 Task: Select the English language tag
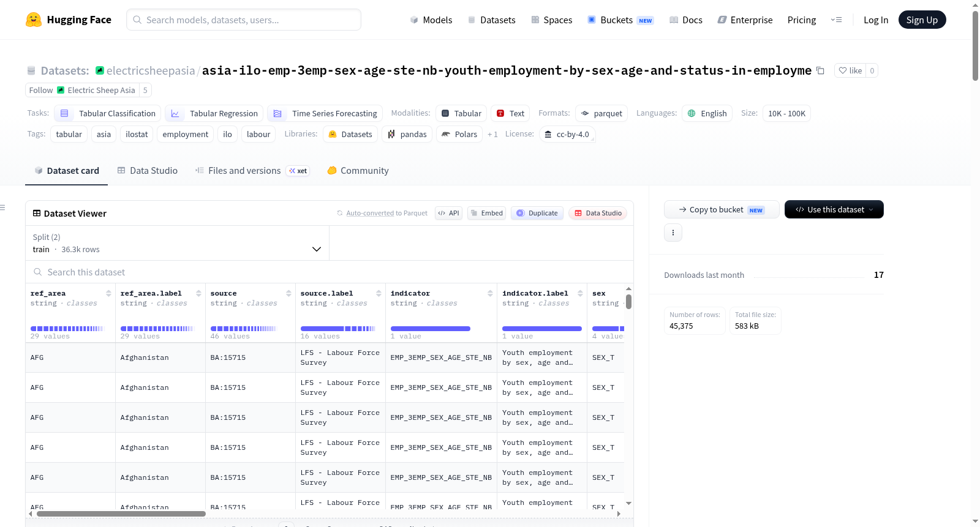pos(707,113)
